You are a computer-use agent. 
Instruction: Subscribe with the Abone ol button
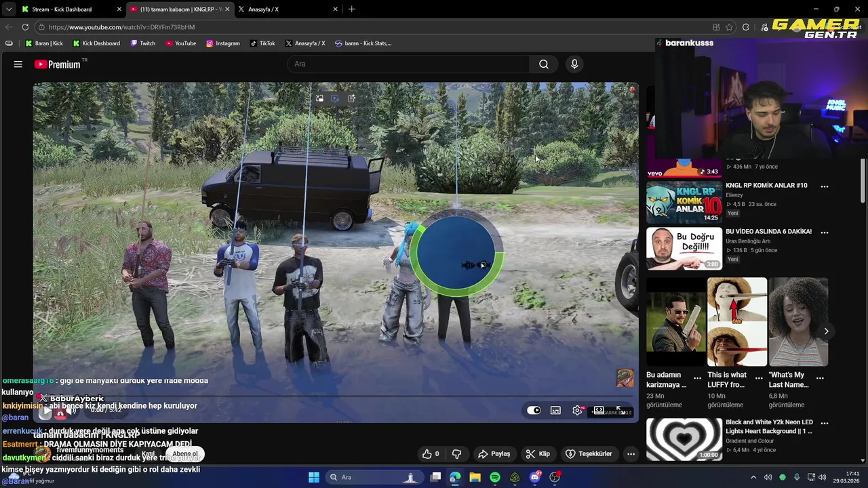(x=185, y=454)
